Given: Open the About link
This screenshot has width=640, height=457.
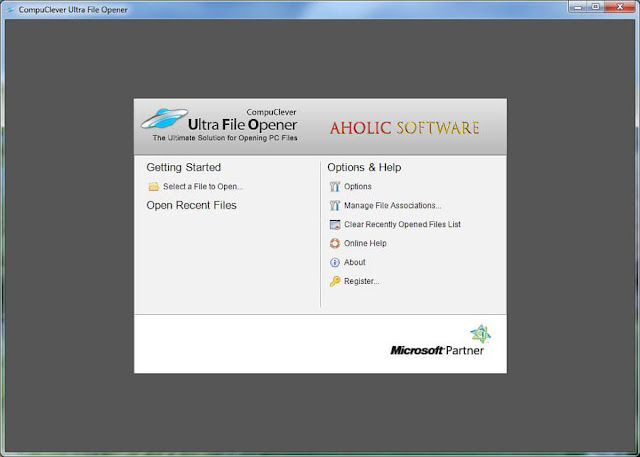Looking at the screenshot, I should pos(354,262).
